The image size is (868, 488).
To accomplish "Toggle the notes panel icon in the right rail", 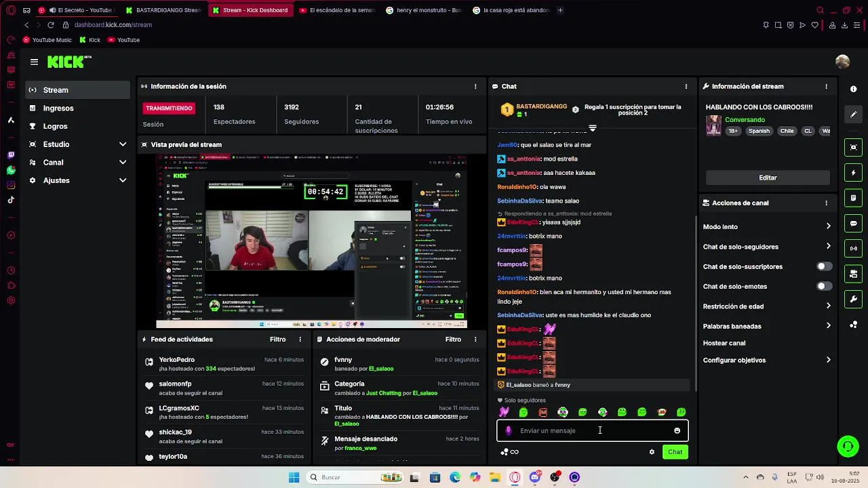I will (853, 198).
